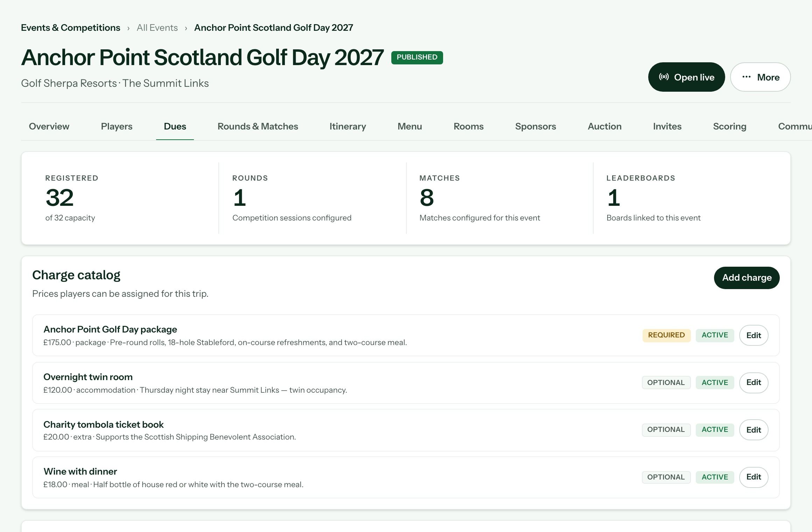
Task: Click the Add charge button
Action: tap(747, 278)
